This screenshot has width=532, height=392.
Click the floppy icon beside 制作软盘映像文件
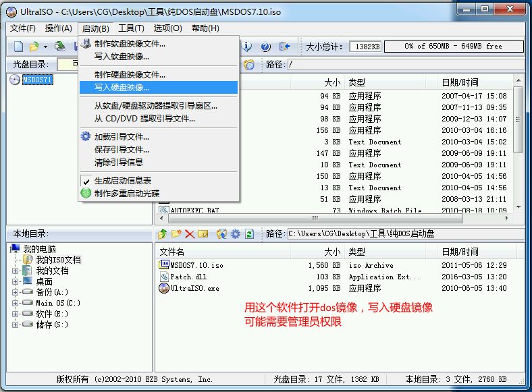pos(86,43)
